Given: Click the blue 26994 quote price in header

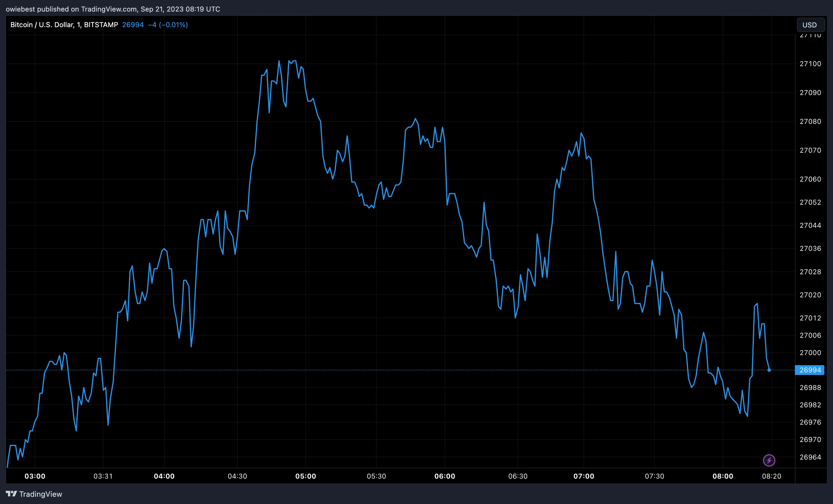Looking at the screenshot, I should pyautogui.click(x=133, y=24).
